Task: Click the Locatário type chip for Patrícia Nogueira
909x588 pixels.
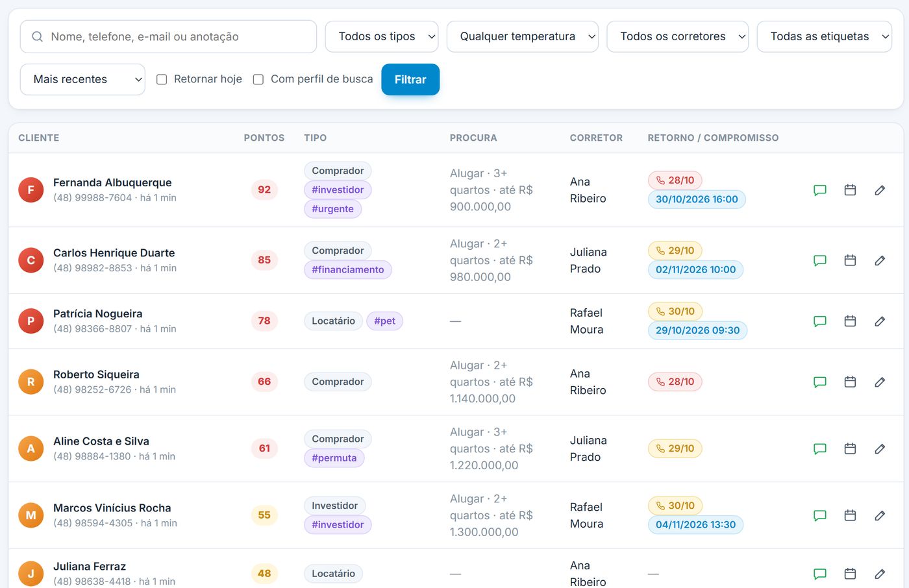Action: click(333, 321)
